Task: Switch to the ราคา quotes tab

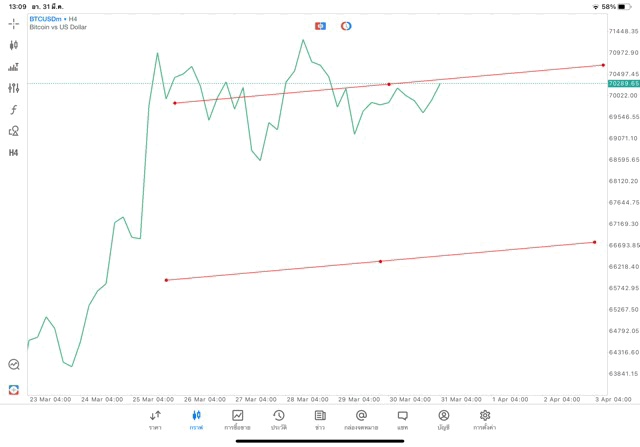Action: 155,420
